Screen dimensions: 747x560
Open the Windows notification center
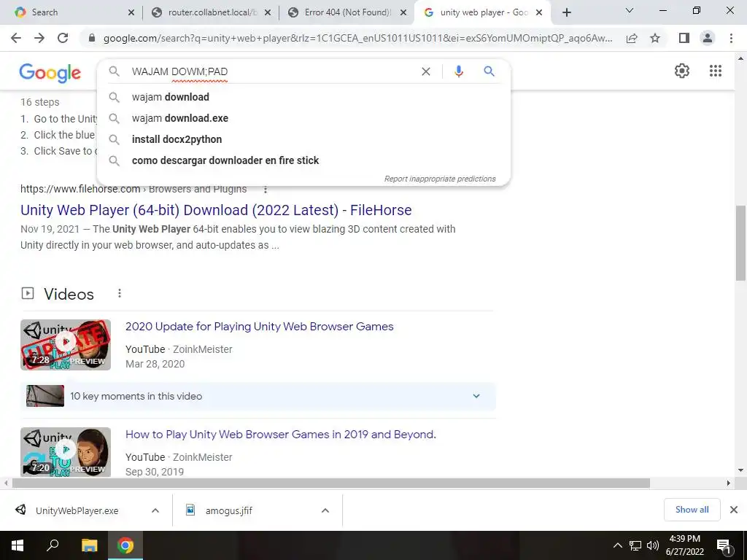click(724, 545)
